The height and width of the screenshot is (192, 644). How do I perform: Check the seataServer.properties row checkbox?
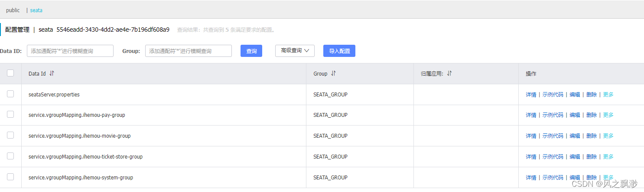(10, 94)
